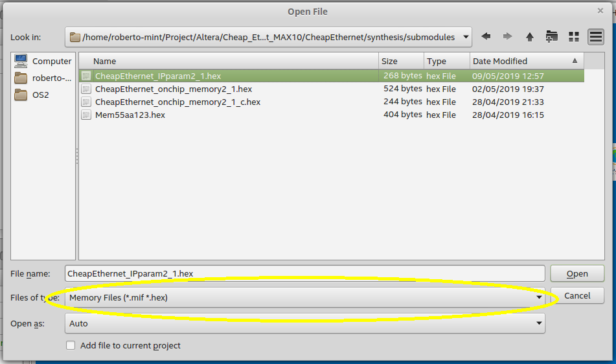
Task: Click the file icon of CheapEthernet_onchip_memory2_1_c.hex
Action: tap(86, 102)
